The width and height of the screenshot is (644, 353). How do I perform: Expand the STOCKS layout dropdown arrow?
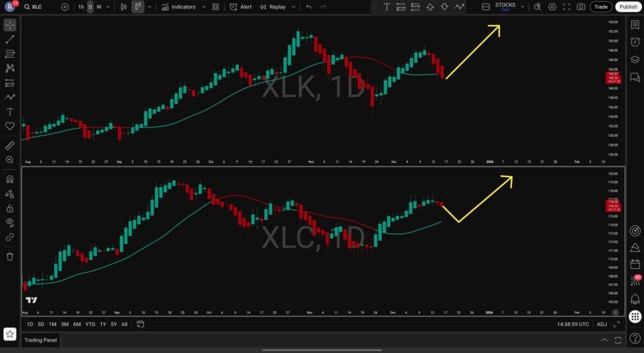[x=523, y=7]
